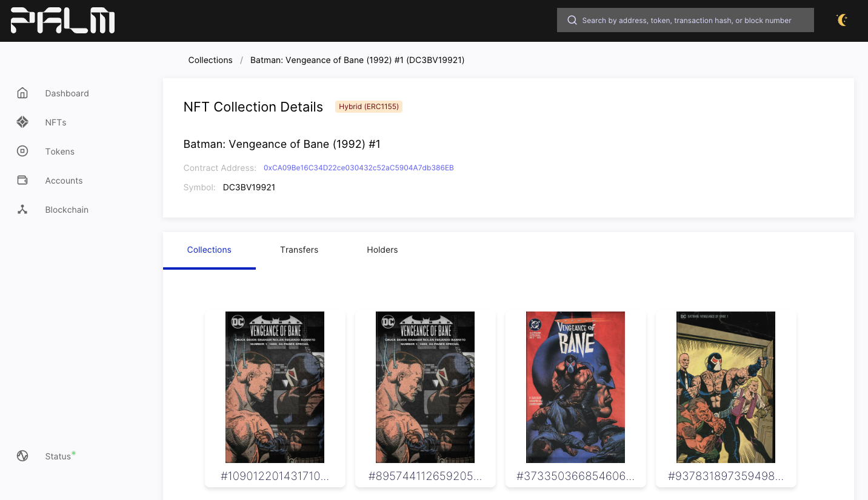Click the NFTs diamond icon

click(22, 122)
